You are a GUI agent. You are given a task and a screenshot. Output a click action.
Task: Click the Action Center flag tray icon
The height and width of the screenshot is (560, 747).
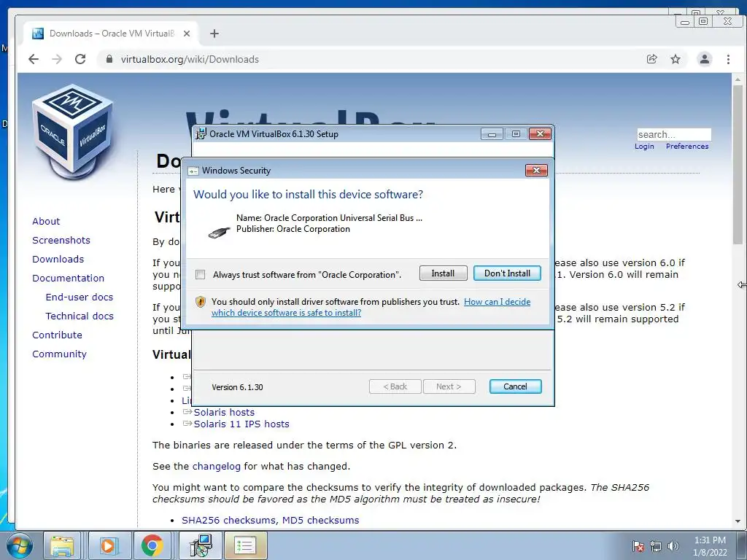coord(638,546)
